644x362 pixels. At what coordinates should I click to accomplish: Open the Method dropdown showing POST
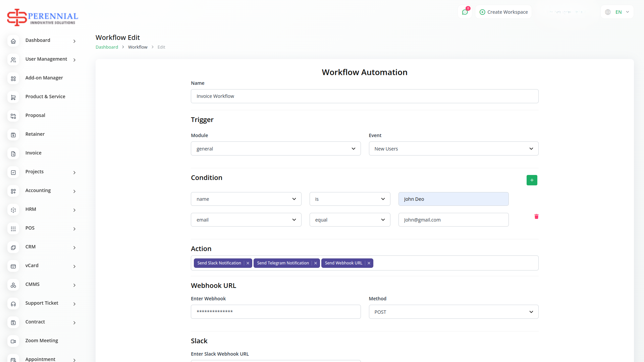[453, 312]
